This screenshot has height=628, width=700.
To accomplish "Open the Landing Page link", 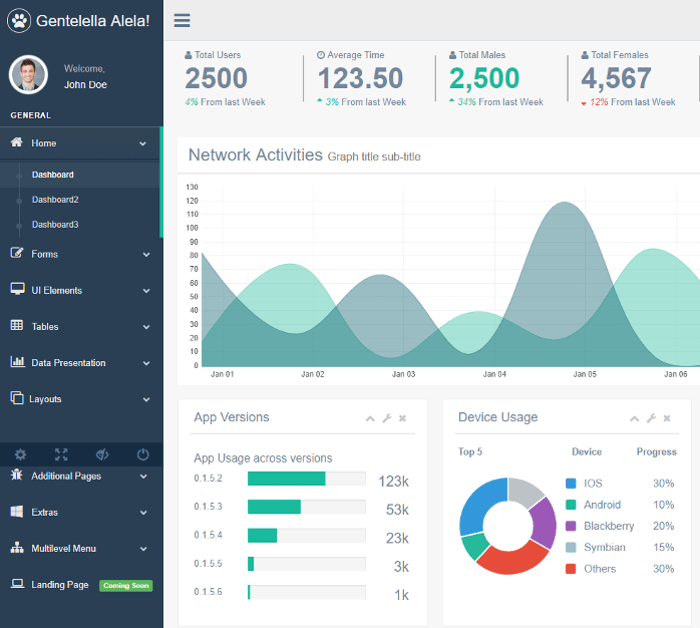I will coord(60,585).
